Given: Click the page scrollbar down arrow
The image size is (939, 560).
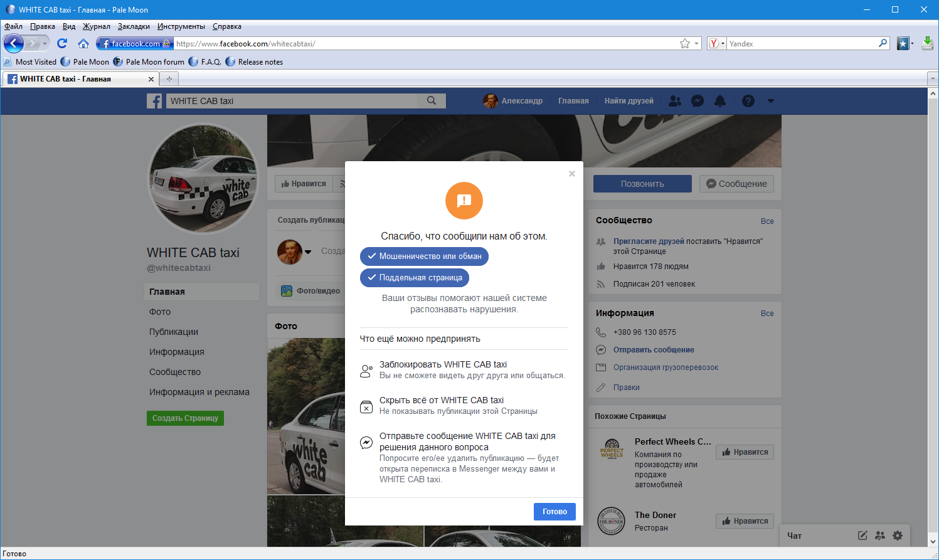Looking at the screenshot, I should coord(933,542).
